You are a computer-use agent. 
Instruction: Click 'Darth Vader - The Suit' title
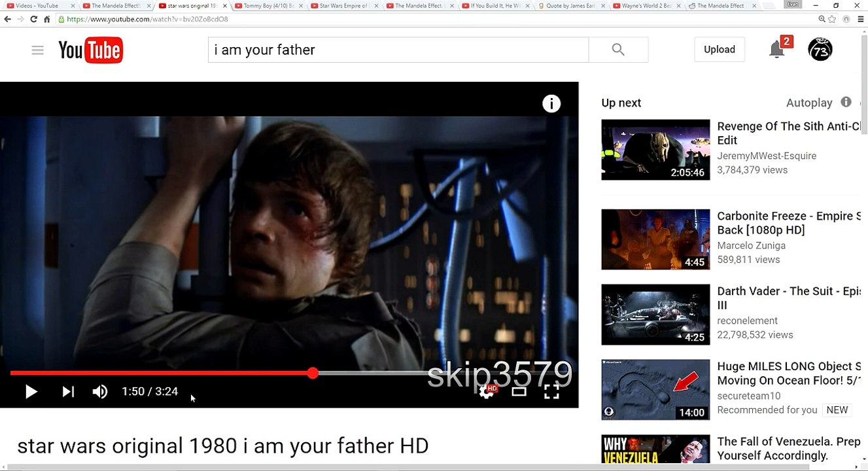[x=789, y=298]
